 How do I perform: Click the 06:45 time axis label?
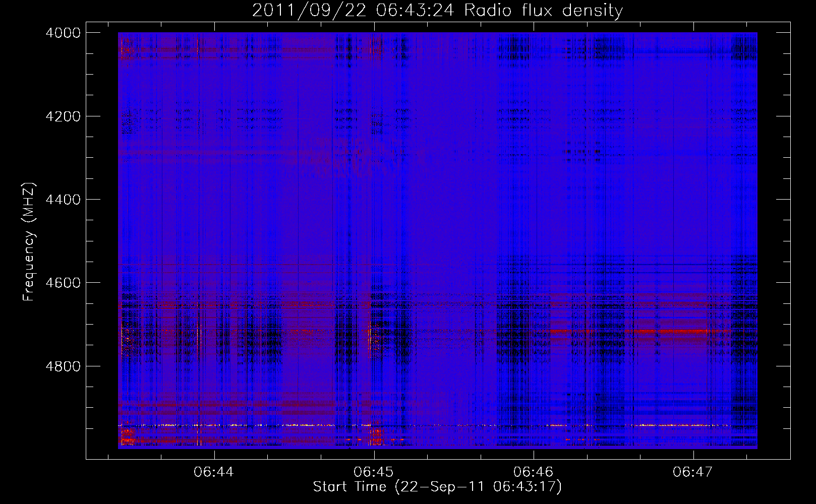click(374, 472)
